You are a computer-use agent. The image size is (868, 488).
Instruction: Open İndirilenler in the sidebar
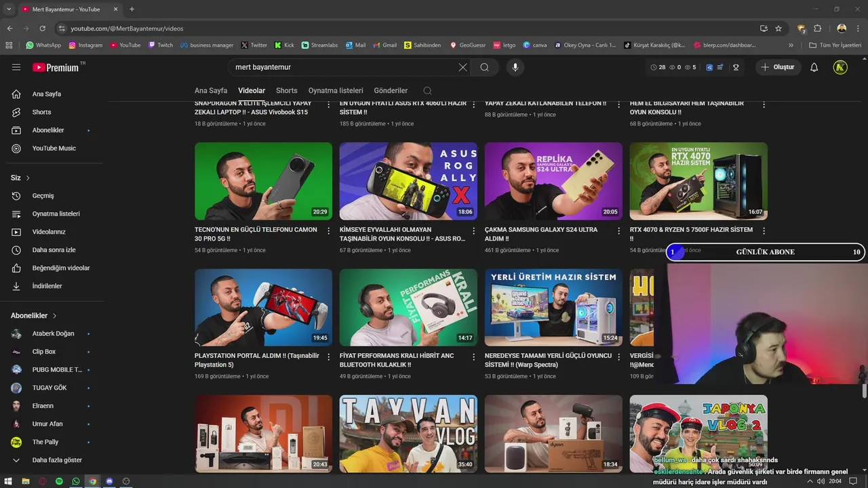click(46, 286)
